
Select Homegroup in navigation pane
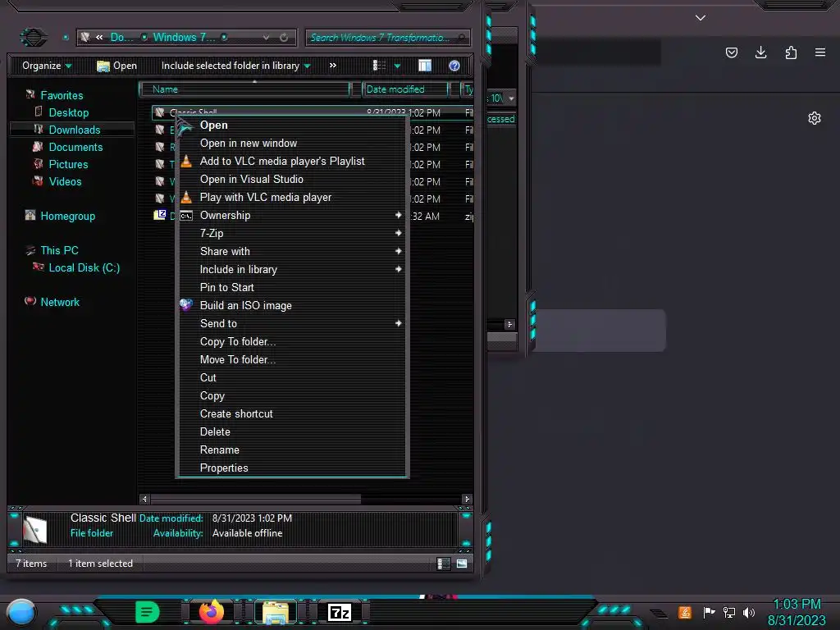(67, 216)
